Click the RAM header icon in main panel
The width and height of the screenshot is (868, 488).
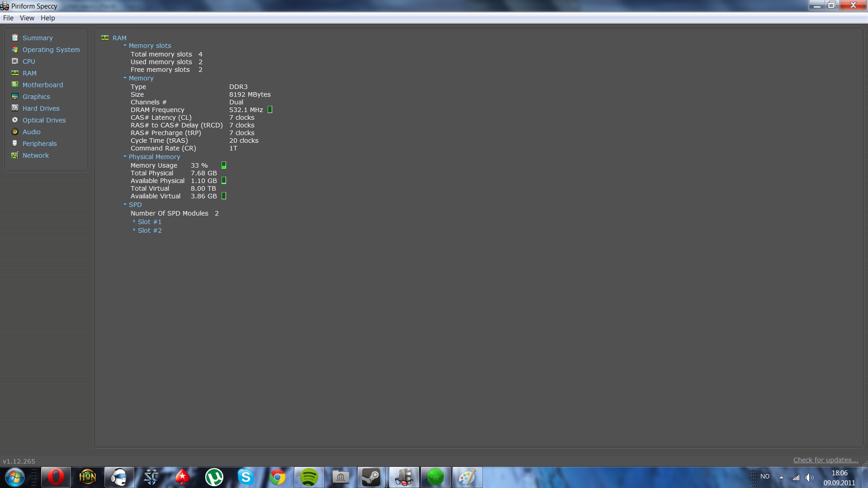click(x=105, y=38)
